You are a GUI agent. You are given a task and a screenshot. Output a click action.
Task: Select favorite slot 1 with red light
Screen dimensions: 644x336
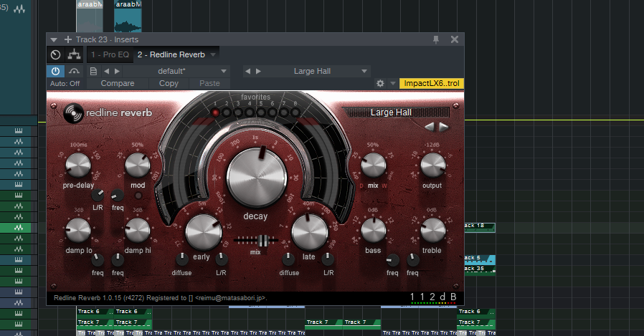[215, 112]
